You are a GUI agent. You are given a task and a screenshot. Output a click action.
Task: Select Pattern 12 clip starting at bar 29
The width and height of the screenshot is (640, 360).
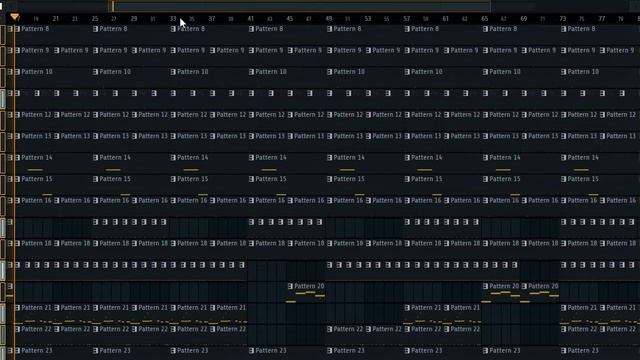tap(151, 121)
